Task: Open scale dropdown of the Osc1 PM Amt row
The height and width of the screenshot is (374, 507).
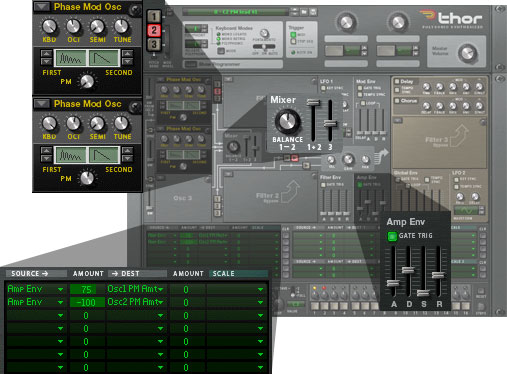Action: 260,289
